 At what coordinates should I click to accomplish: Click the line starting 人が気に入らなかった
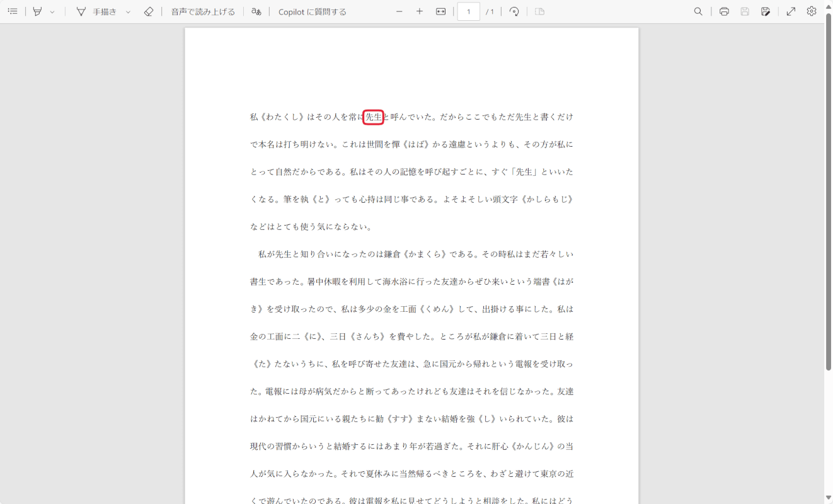click(x=411, y=473)
